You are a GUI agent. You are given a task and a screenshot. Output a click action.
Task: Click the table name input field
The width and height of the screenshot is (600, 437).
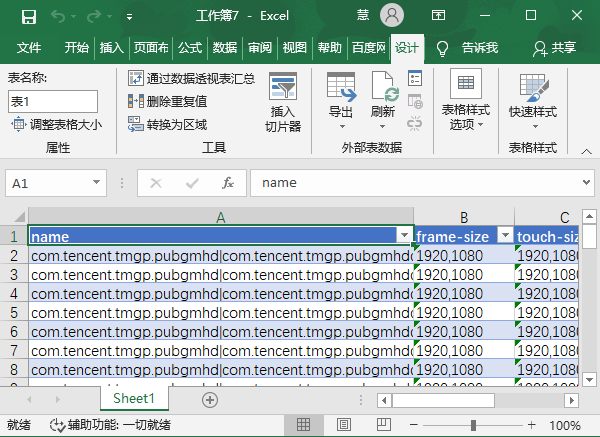click(53, 101)
